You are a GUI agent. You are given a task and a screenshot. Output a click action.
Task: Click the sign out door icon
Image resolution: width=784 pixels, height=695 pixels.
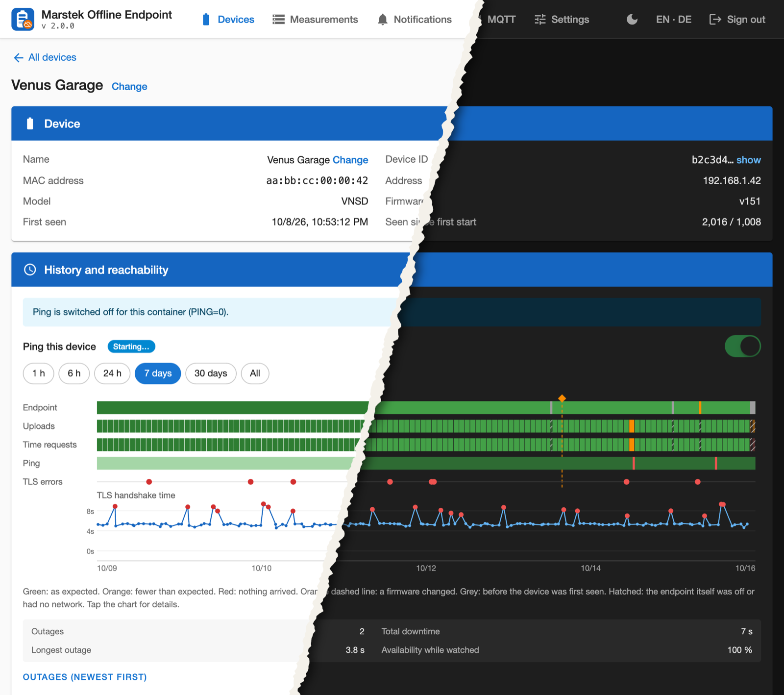pyautogui.click(x=715, y=20)
